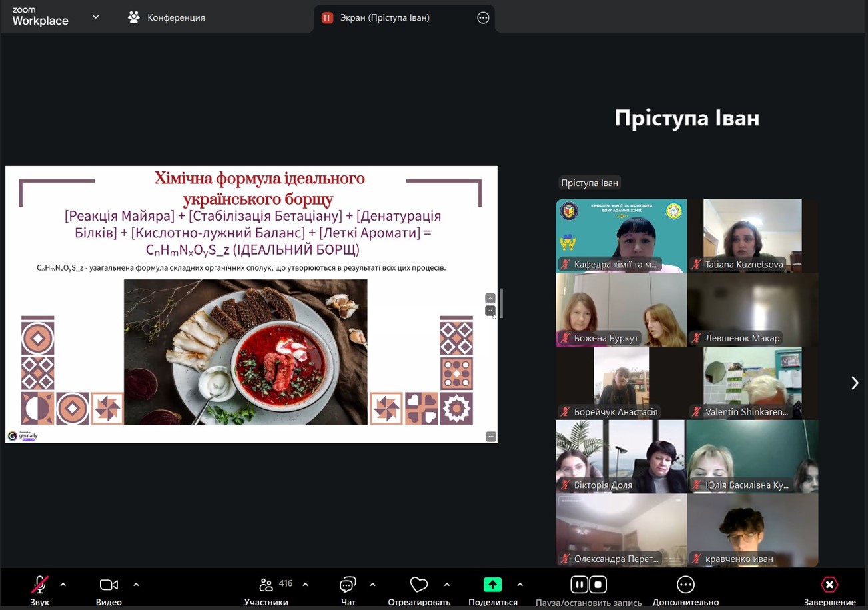Open reactions with Отреагировать heart icon
The image size is (868, 610).
[419, 585]
